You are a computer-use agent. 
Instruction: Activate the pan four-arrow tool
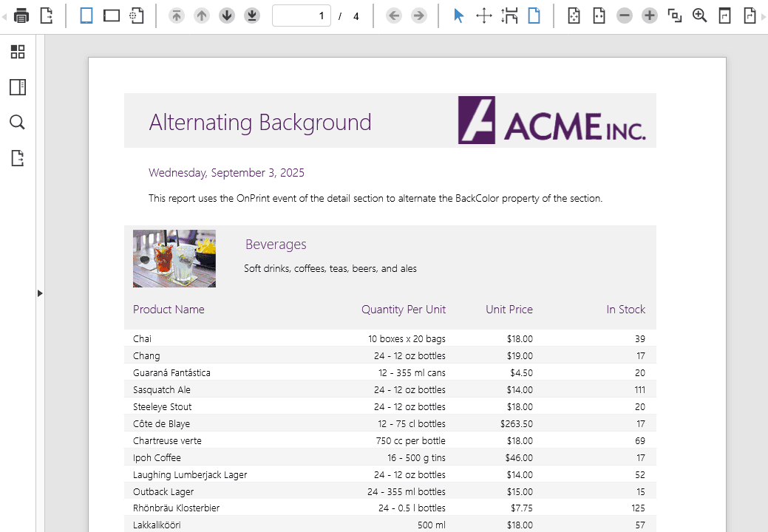click(x=484, y=16)
